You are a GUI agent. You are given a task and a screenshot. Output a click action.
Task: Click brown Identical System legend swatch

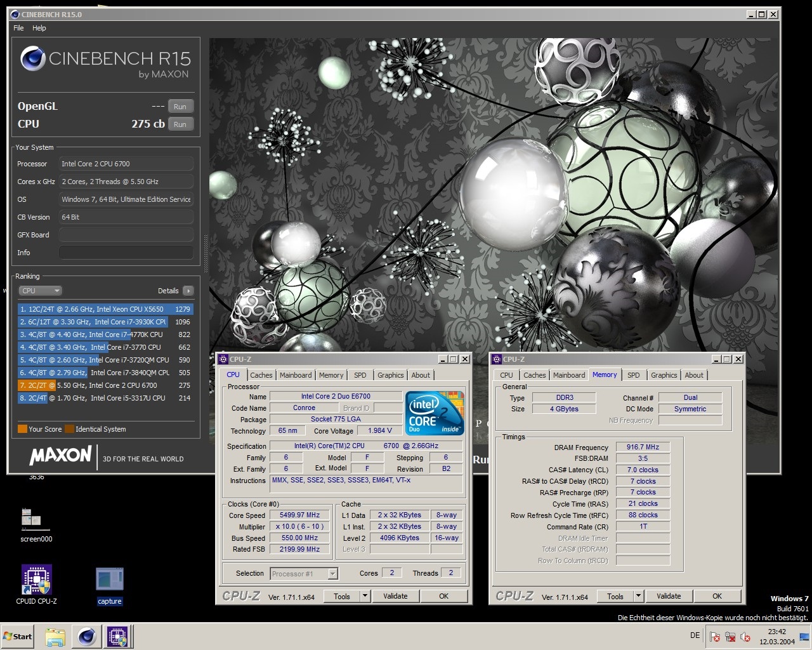(x=69, y=429)
